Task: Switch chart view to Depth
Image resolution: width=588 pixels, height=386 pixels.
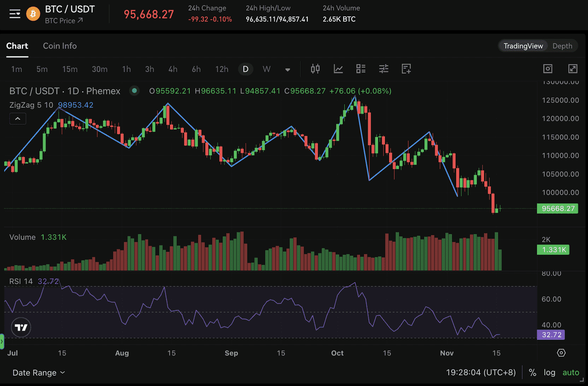Action: [562, 46]
